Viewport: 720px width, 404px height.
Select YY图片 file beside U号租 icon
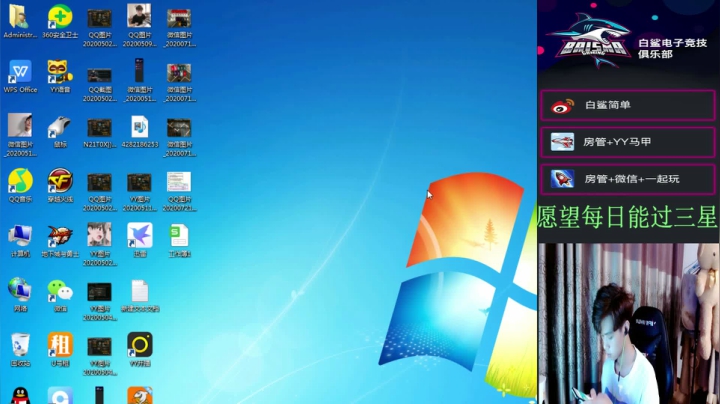coord(100,356)
